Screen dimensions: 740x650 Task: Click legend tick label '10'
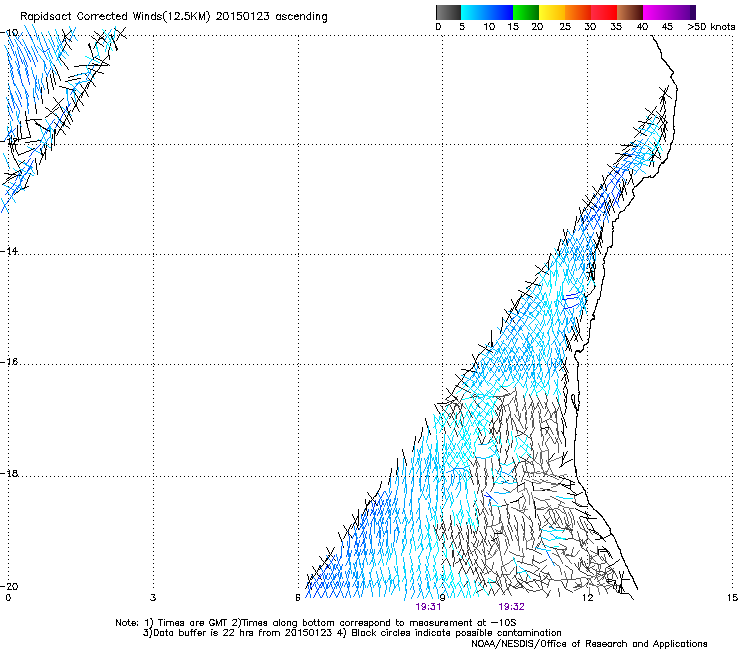(x=489, y=27)
